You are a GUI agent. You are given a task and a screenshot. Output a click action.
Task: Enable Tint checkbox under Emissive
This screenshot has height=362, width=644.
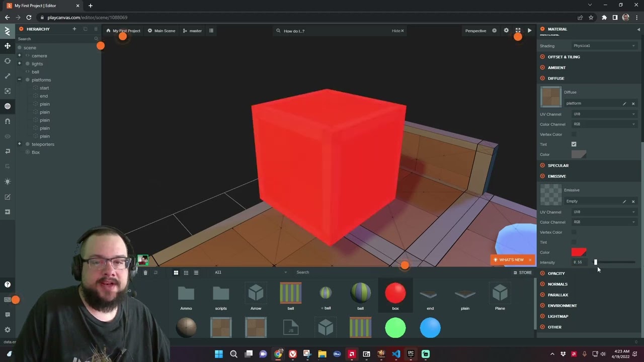coord(574,242)
